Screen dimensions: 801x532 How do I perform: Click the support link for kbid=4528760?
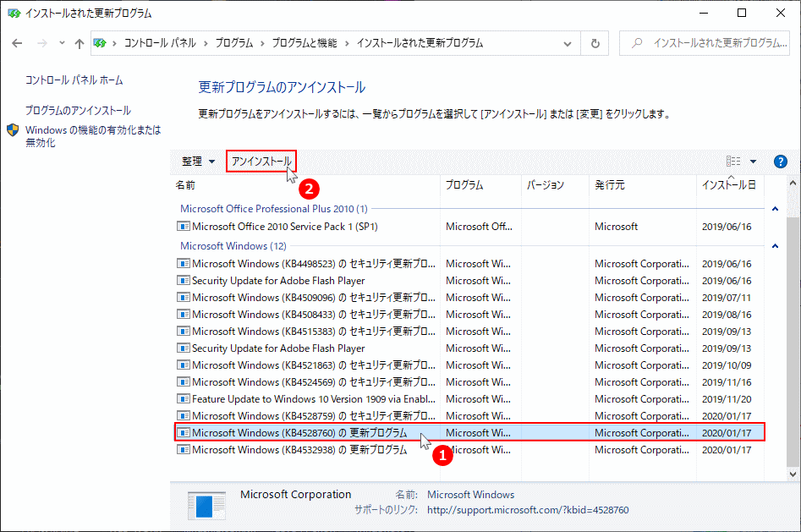point(528,510)
